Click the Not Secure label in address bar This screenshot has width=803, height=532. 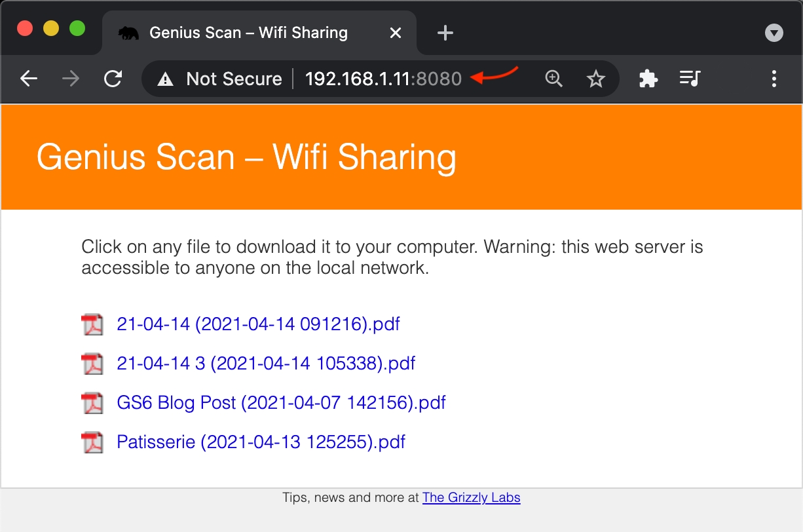pos(234,79)
